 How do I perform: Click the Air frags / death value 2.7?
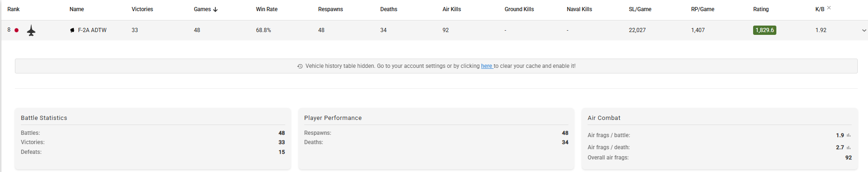pos(840,147)
